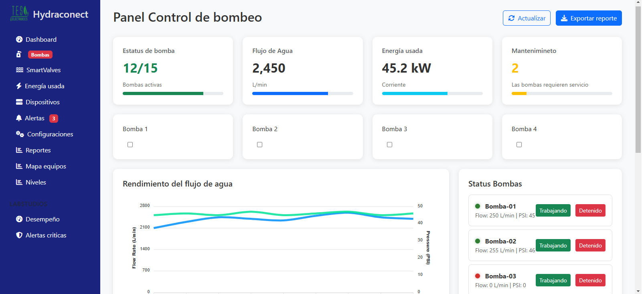The width and height of the screenshot is (644, 294).
Task: Check the Bomba 2 checkbox
Action: 259,144
